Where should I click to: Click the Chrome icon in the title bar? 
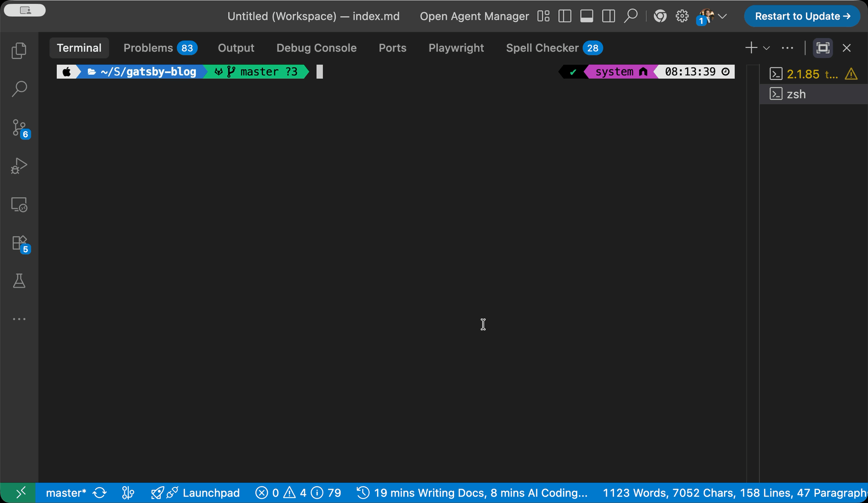tap(660, 16)
